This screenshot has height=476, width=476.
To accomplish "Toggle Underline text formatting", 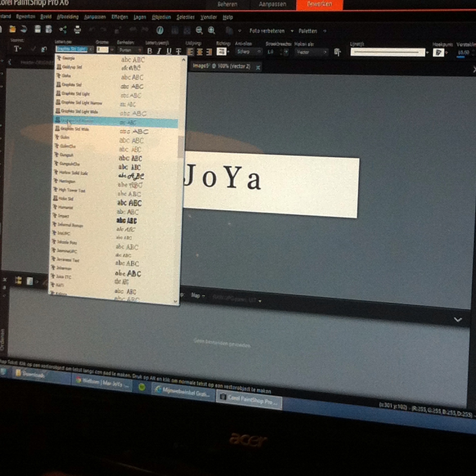I will coord(169,51).
